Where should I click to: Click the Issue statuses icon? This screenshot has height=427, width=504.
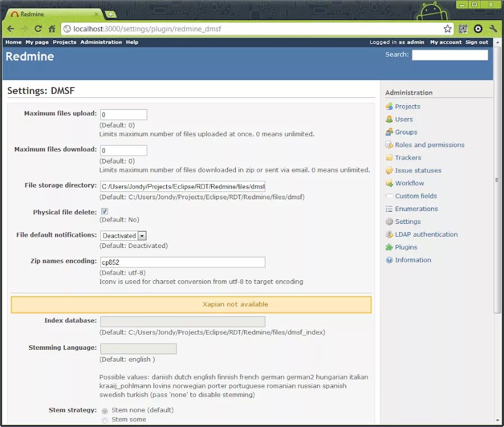click(x=389, y=171)
